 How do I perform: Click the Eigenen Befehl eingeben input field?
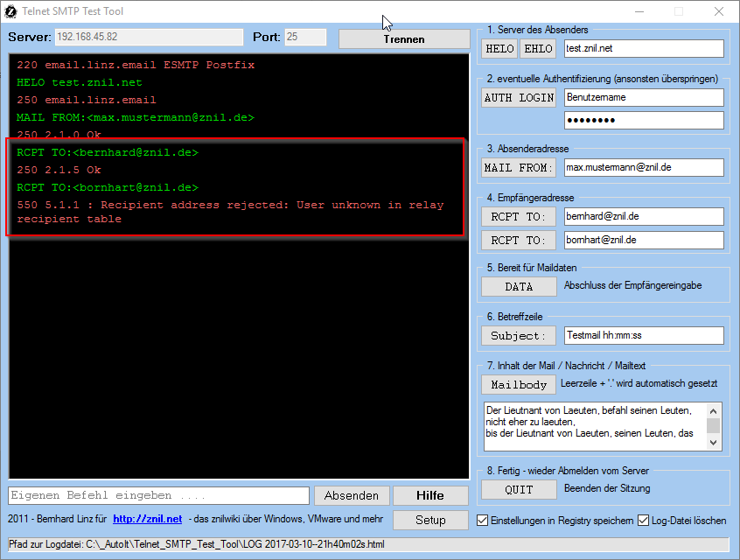coord(158,495)
